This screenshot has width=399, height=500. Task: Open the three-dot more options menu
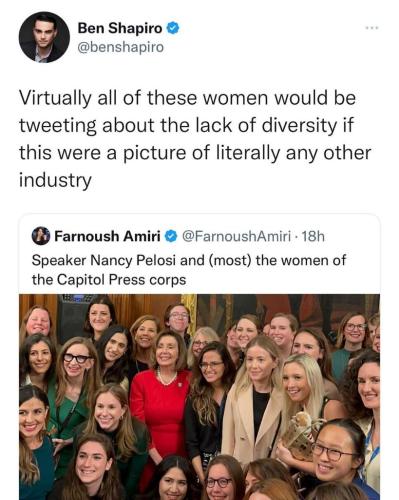(x=372, y=28)
